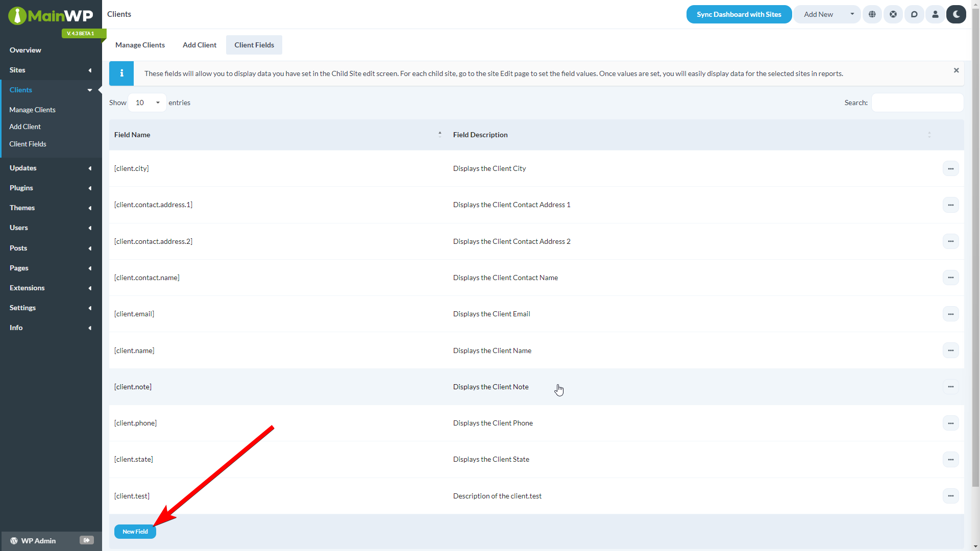Expand the Add New dropdown arrow

851,14
